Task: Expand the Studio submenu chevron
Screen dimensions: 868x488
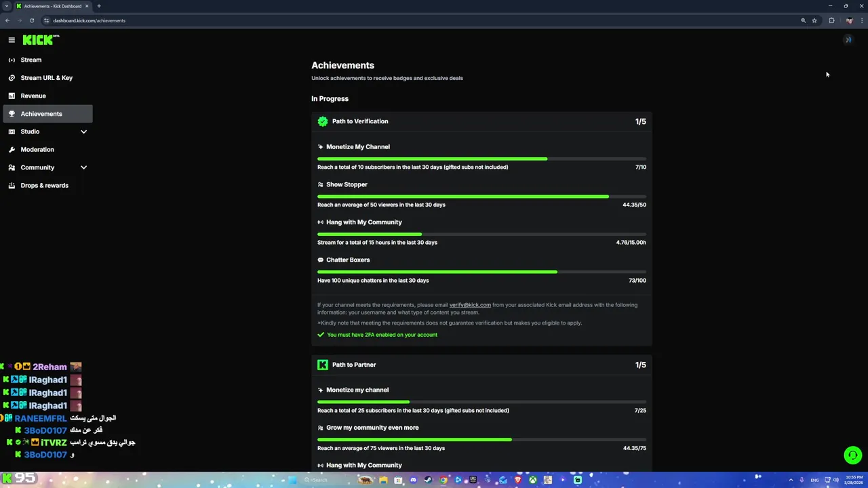Action: click(83, 131)
